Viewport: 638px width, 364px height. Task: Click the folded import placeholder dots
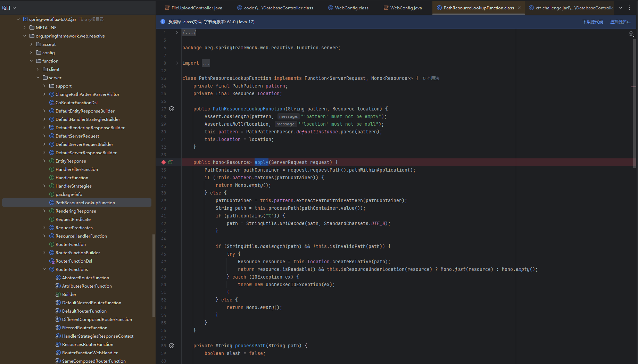pyautogui.click(x=206, y=63)
